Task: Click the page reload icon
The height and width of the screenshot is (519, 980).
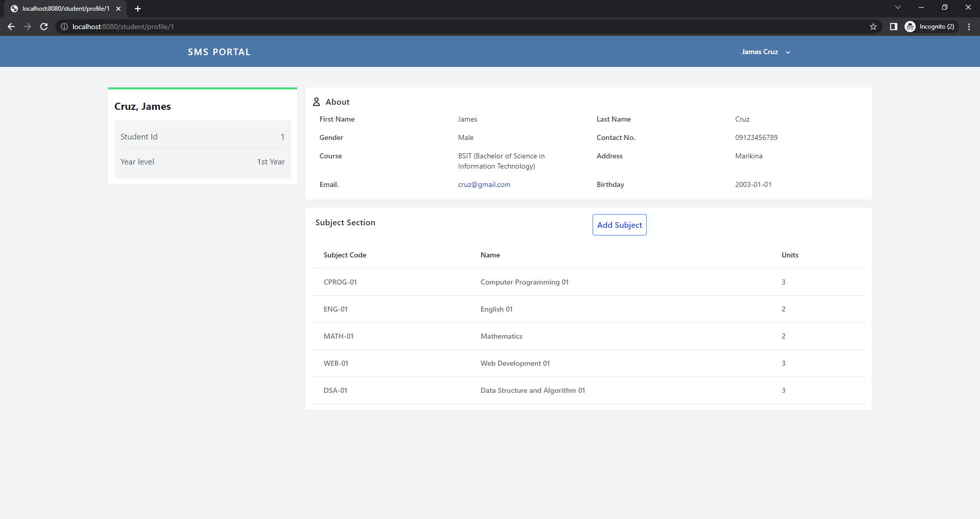Action: [x=44, y=27]
